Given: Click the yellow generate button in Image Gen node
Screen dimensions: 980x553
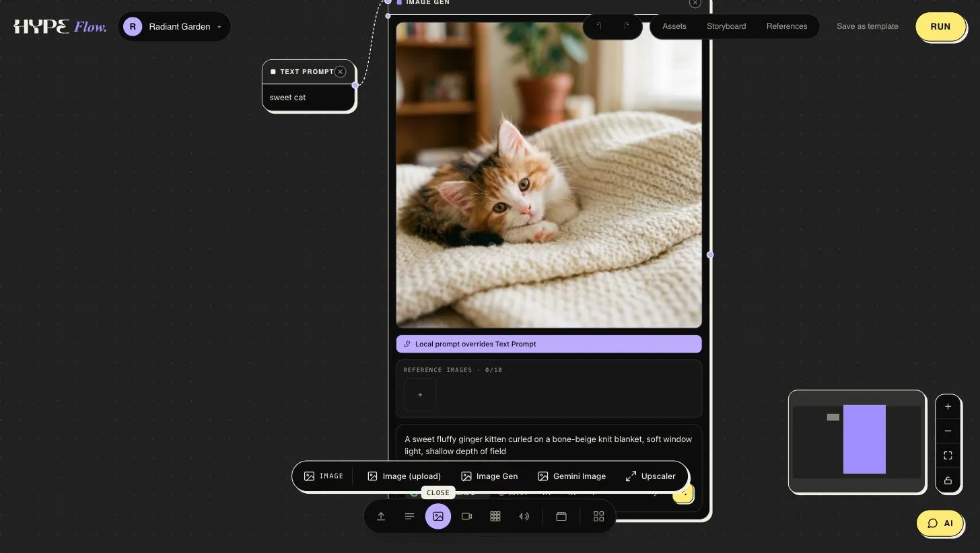Looking at the screenshot, I should pos(682,492).
